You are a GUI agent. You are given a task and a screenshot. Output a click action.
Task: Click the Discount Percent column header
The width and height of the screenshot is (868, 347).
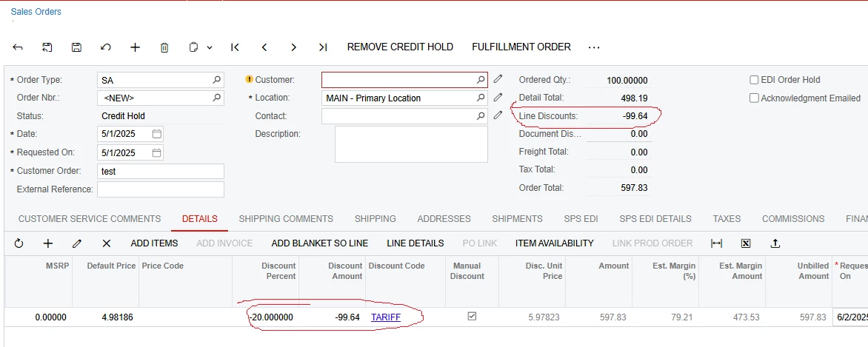266,281
